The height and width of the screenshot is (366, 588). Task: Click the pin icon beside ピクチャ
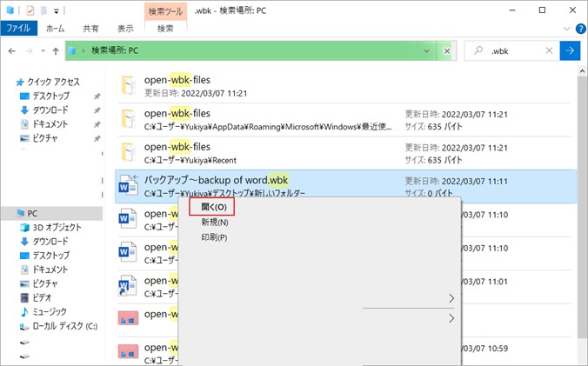97,138
